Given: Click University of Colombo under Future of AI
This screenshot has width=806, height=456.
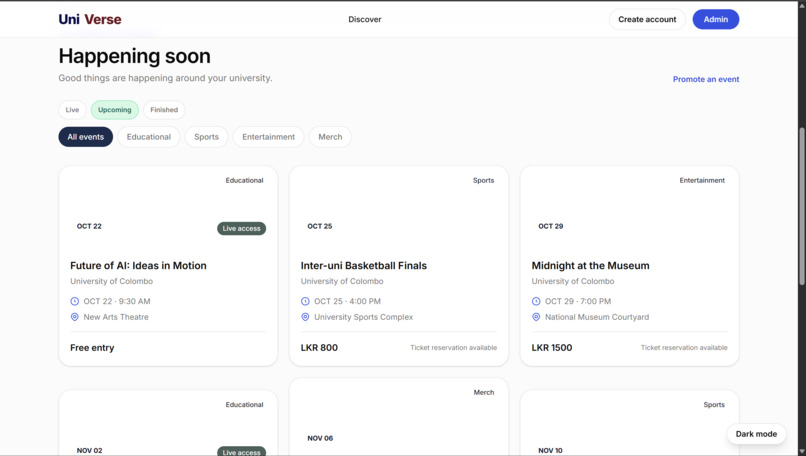Looking at the screenshot, I should point(112,281).
